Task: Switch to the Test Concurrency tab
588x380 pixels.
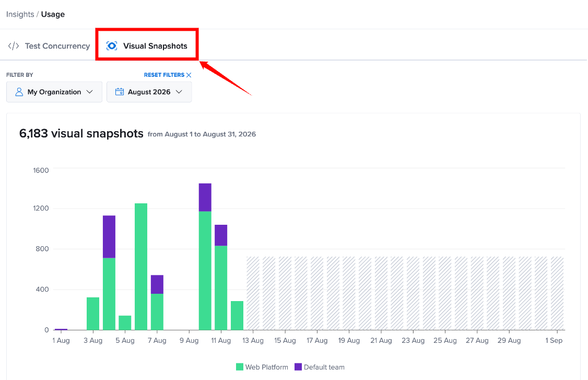Action: point(49,46)
